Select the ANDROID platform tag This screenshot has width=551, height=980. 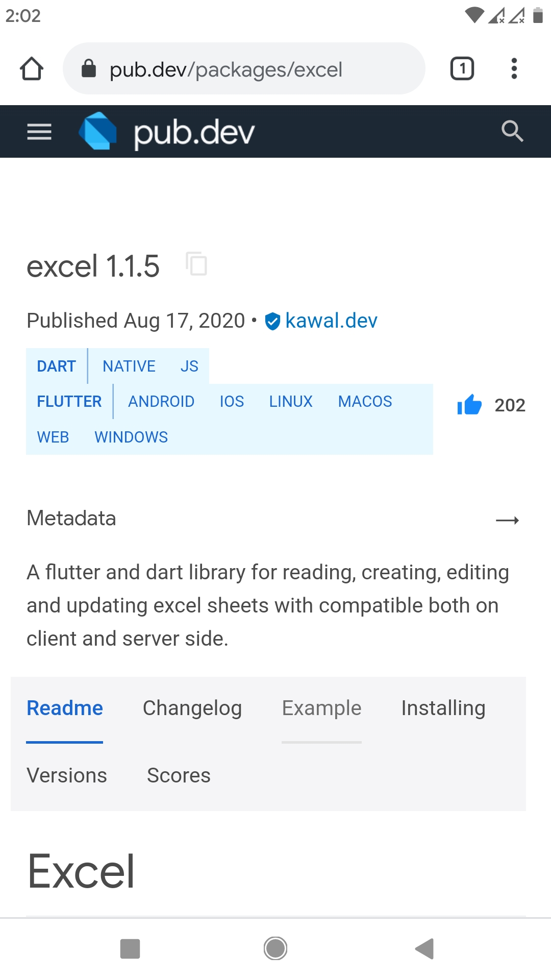click(161, 402)
